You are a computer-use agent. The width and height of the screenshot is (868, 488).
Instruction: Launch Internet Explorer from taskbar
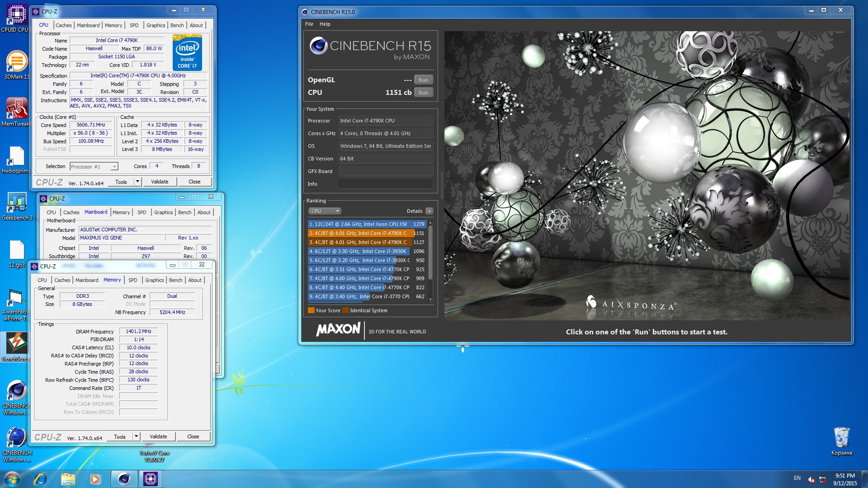(x=41, y=479)
